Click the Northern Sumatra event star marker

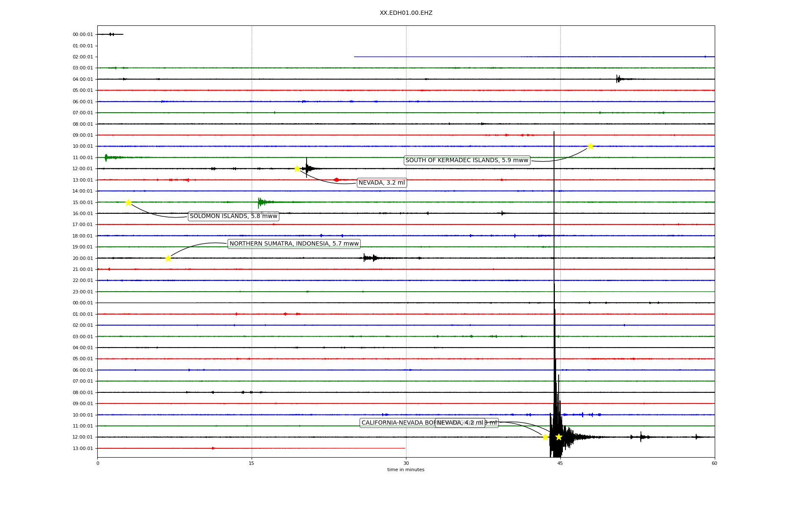point(168,258)
